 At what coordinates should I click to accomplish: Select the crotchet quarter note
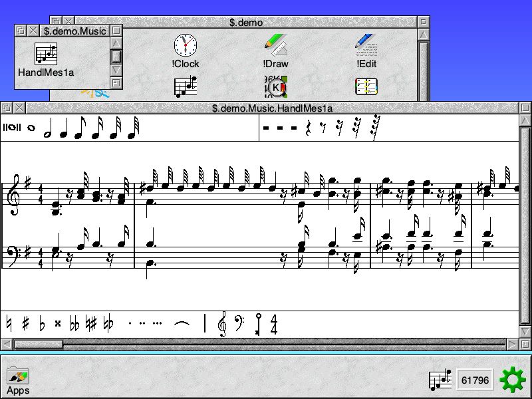pos(63,128)
